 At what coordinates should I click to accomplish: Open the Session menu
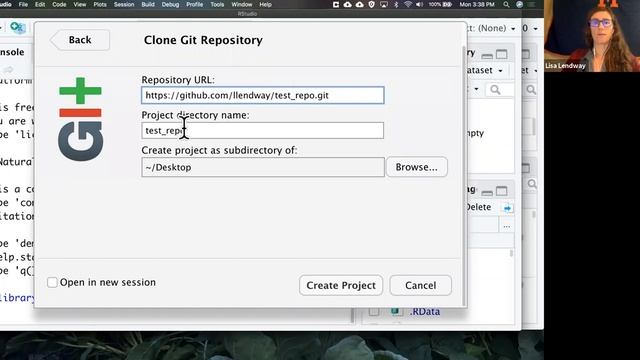coord(124,4)
